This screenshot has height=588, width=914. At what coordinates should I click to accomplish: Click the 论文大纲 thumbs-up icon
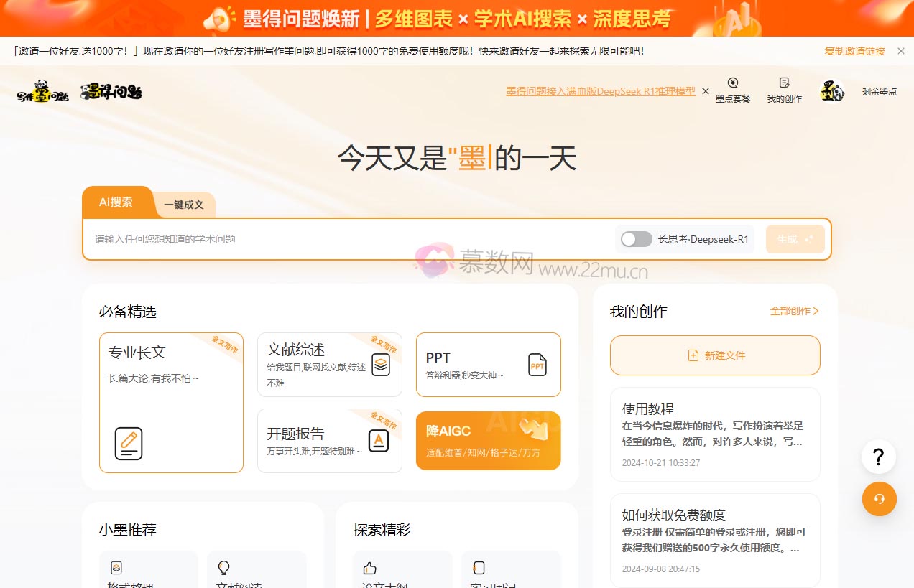click(x=369, y=568)
